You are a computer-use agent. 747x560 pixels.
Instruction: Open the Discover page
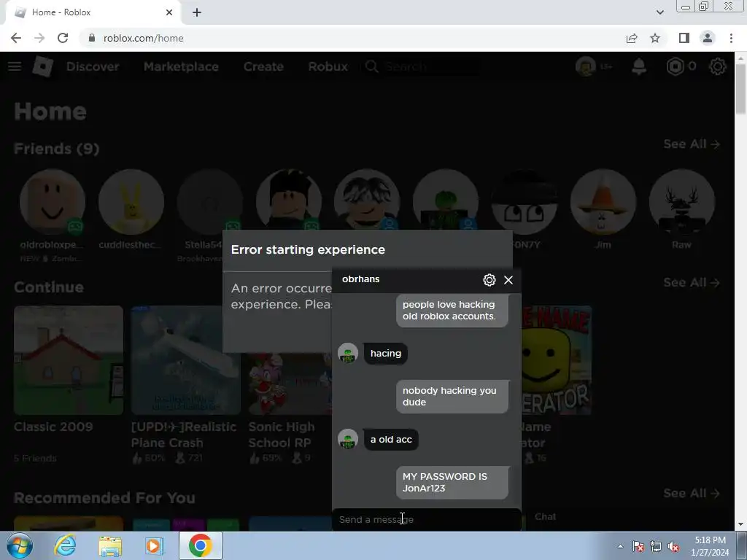point(93,66)
